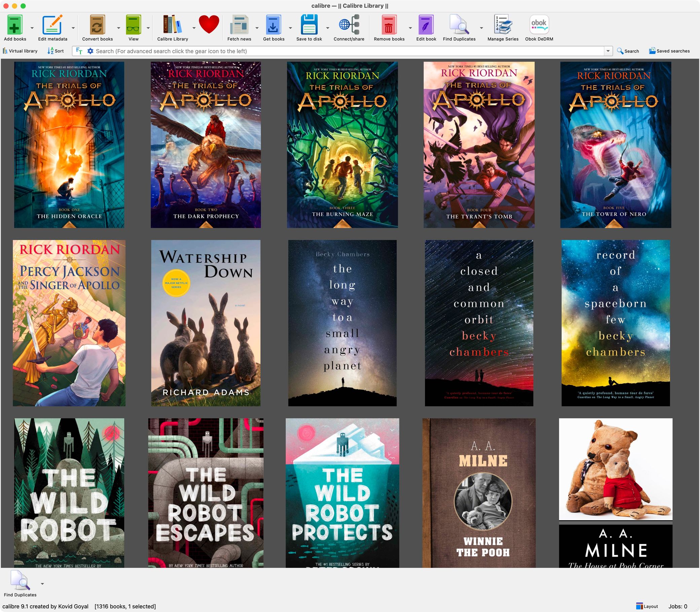The width and height of the screenshot is (700, 612).
Task: Toggle full text search FT icon
Action: click(x=79, y=51)
